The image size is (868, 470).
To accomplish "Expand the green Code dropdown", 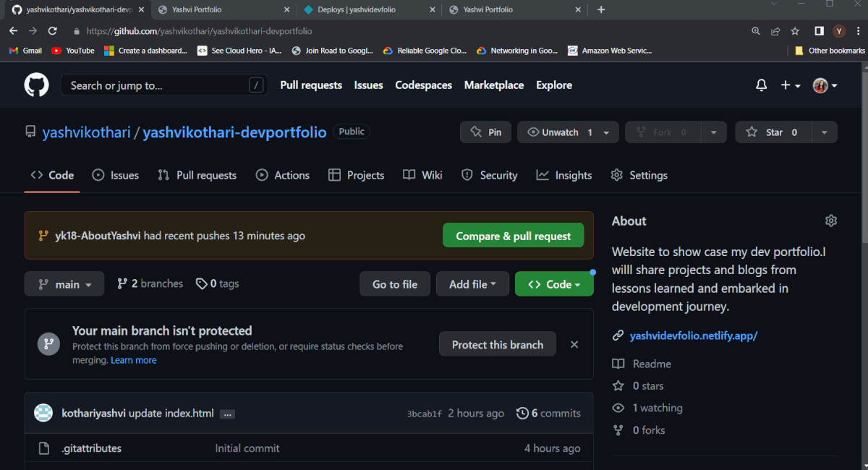I will (554, 284).
